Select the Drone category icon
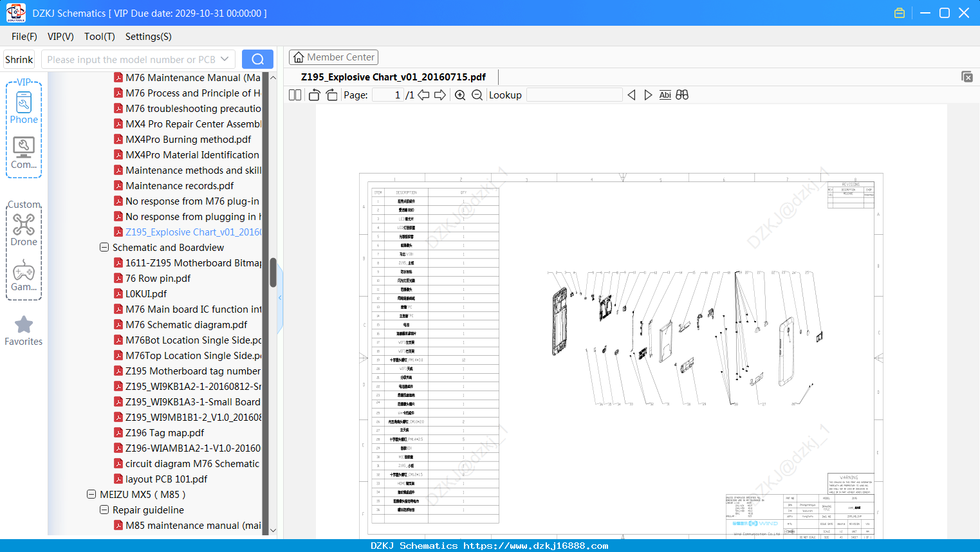This screenshot has width=980, height=552. coord(24,230)
